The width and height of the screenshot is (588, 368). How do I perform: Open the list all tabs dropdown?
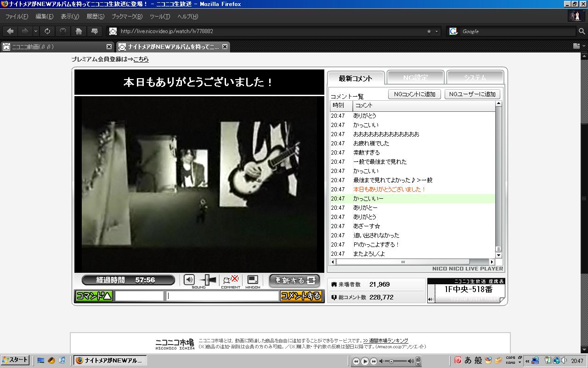tap(584, 46)
